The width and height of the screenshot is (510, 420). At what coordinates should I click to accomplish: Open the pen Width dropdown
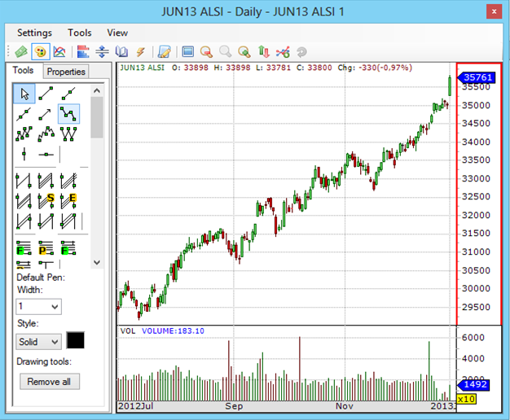(x=38, y=307)
